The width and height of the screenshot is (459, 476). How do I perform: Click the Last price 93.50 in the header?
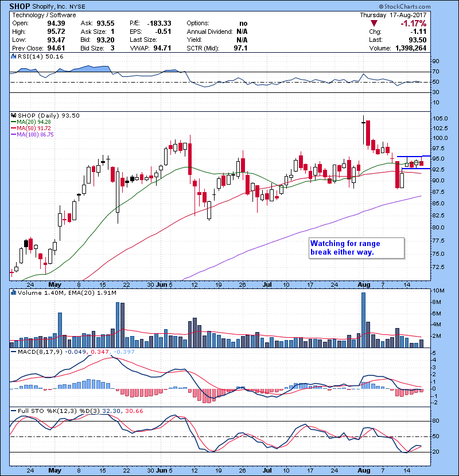418,40
